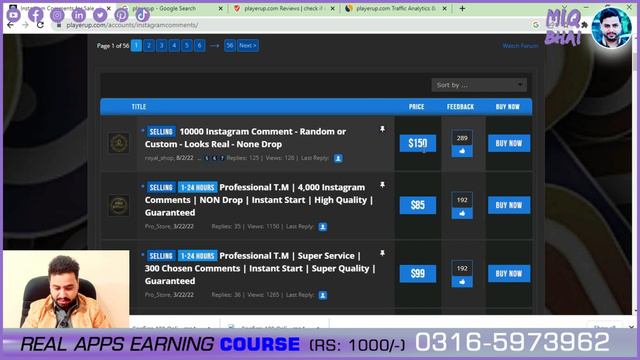
Task: Click the $85 price button
Action: [418, 205]
